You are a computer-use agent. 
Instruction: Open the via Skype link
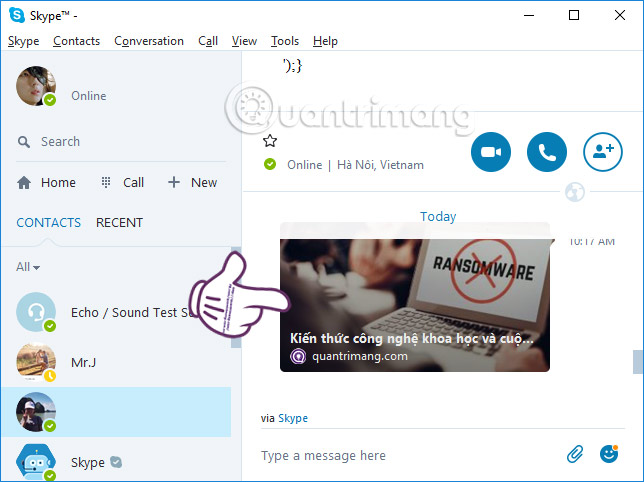click(x=293, y=418)
